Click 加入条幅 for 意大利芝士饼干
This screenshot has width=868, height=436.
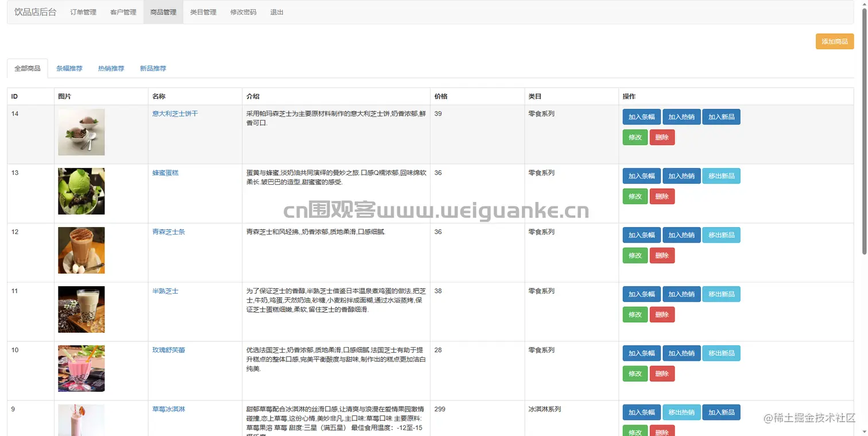642,117
